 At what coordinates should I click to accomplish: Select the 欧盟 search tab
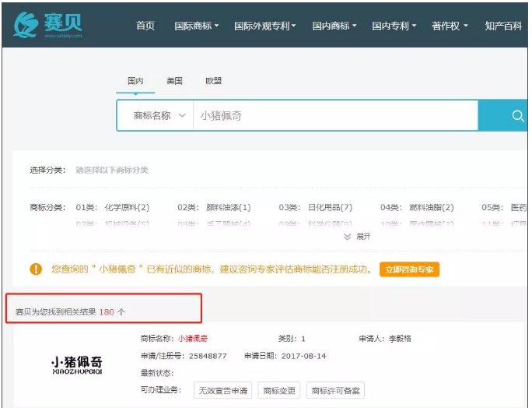click(213, 81)
